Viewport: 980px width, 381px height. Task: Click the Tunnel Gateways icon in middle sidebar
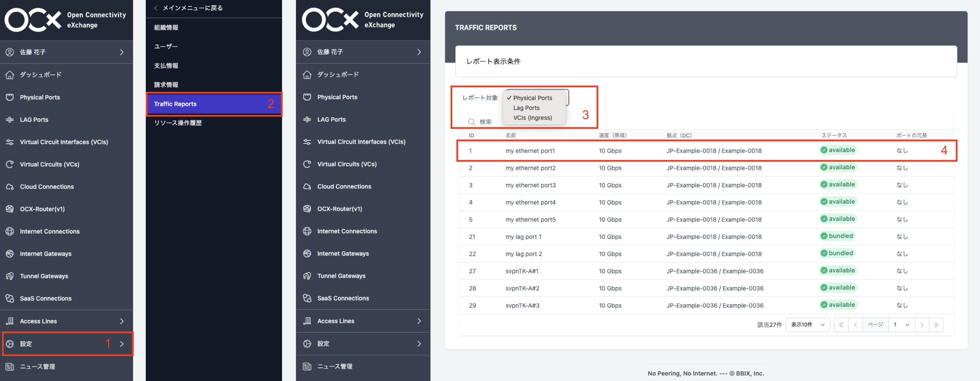[307, 276]
